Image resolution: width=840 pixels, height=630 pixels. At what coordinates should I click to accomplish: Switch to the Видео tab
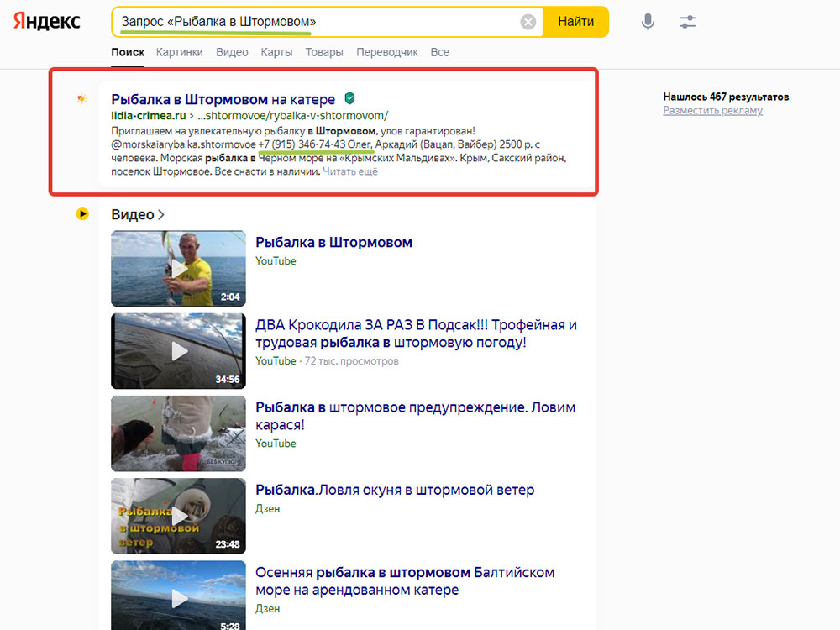(x=232, y=52)
